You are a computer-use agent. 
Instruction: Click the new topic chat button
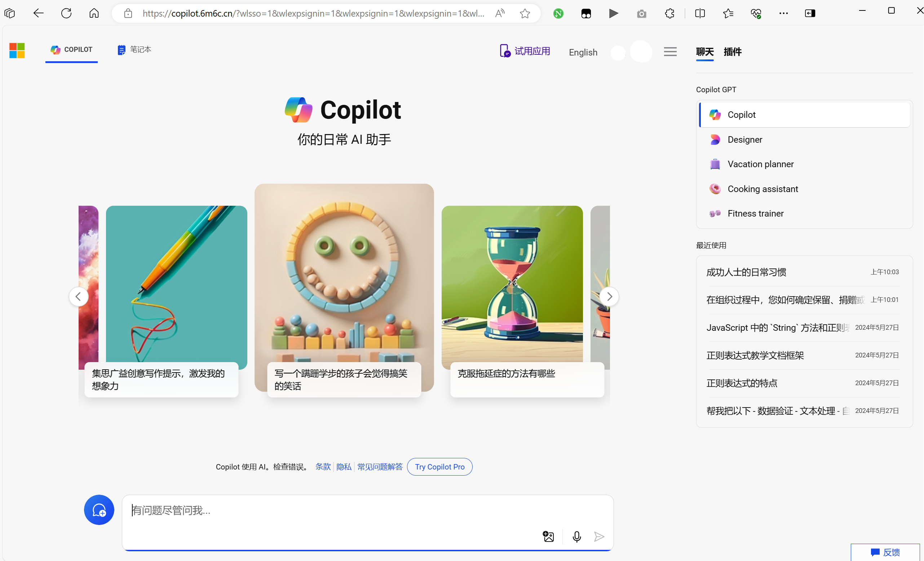(99, 510)
